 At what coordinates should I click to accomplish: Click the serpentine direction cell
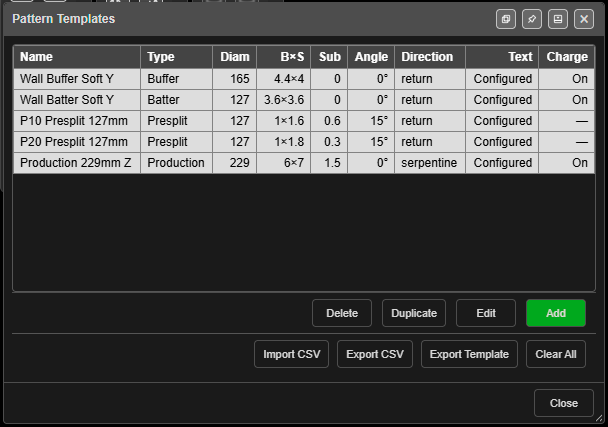tap(430, 163)
